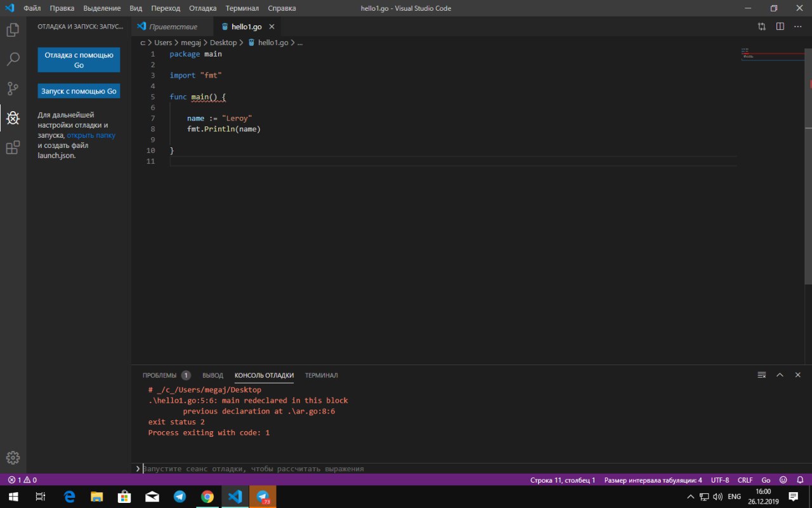The width and height of the screenshot is (812, 508).
Task: Click the breadcrumb ellipsis symbol segment
Action: [300, 43]
